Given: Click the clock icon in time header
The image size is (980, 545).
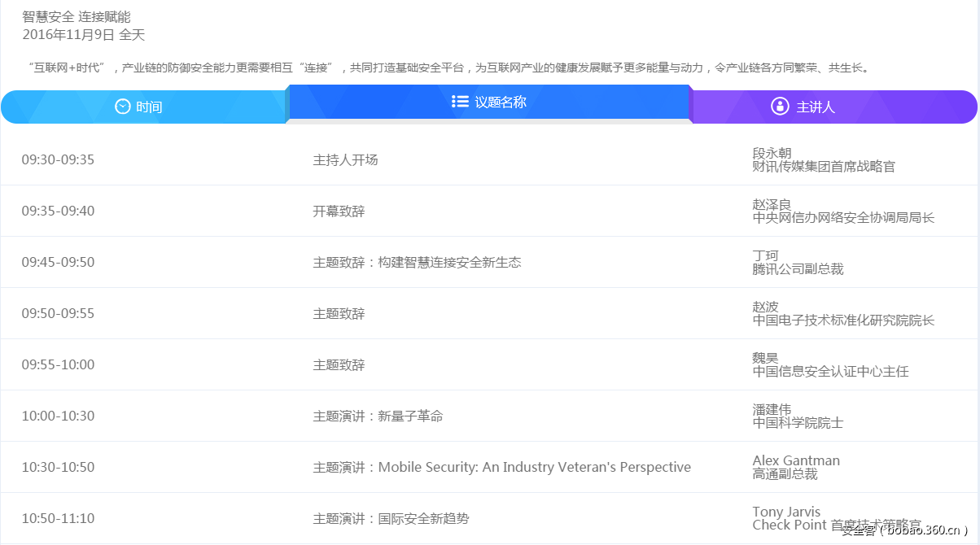Looking at the screenshot, I should click(123, 107).
